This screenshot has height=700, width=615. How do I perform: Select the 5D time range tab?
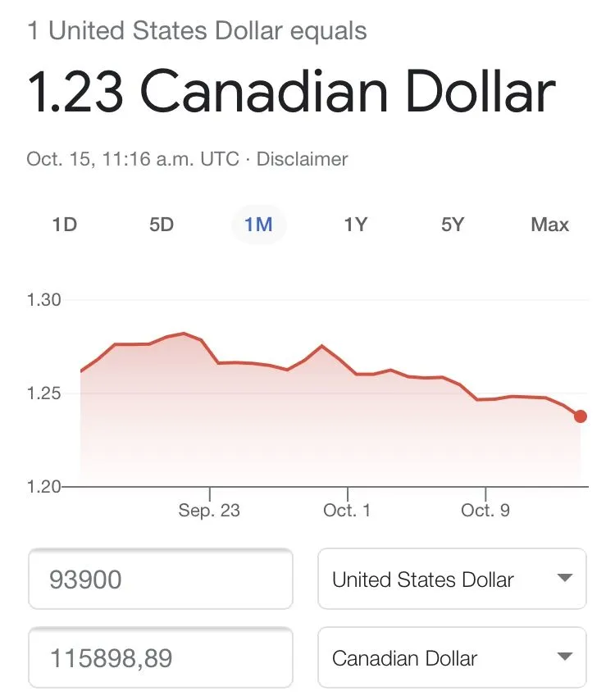pyautogui.click(x=162, y=225)
